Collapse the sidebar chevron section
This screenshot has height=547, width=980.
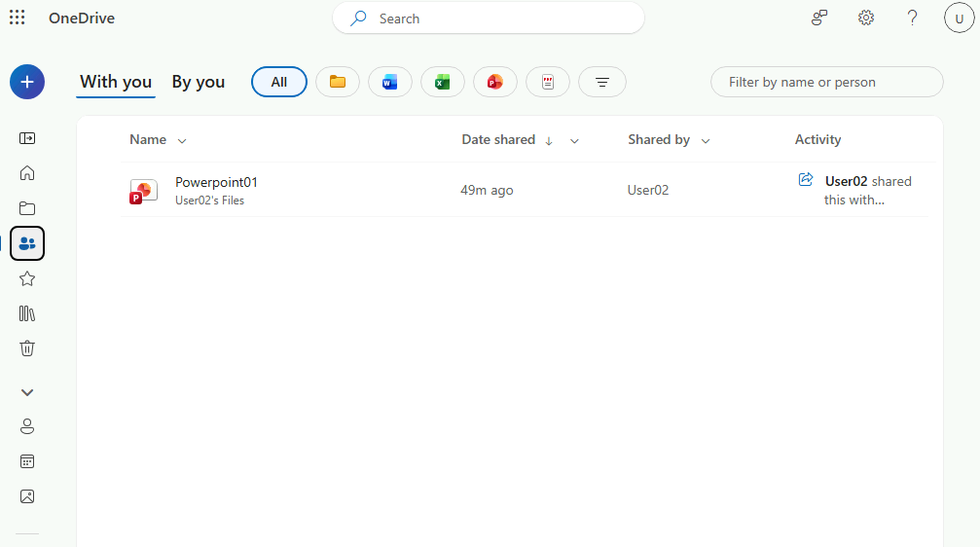pos(27,392)
